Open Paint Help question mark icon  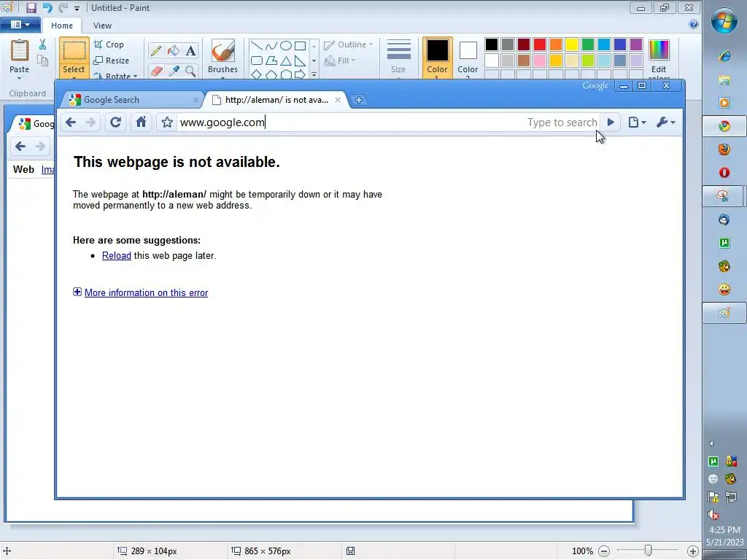(694, 24)
